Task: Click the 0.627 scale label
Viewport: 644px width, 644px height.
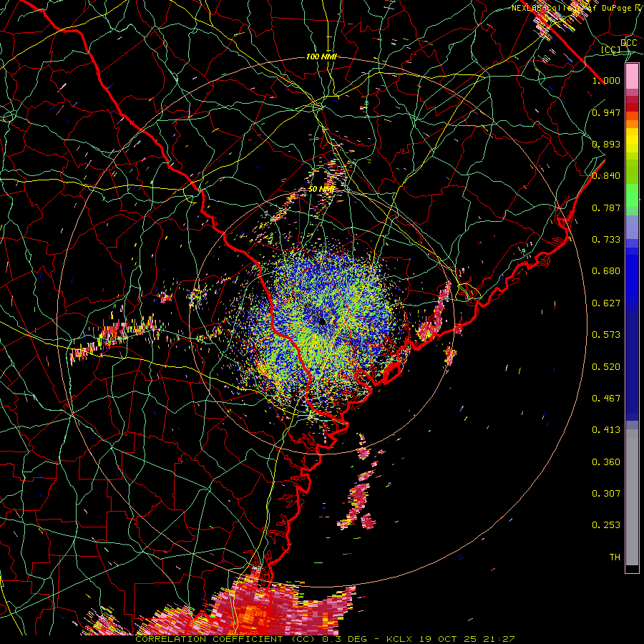Action: [606, 303]
